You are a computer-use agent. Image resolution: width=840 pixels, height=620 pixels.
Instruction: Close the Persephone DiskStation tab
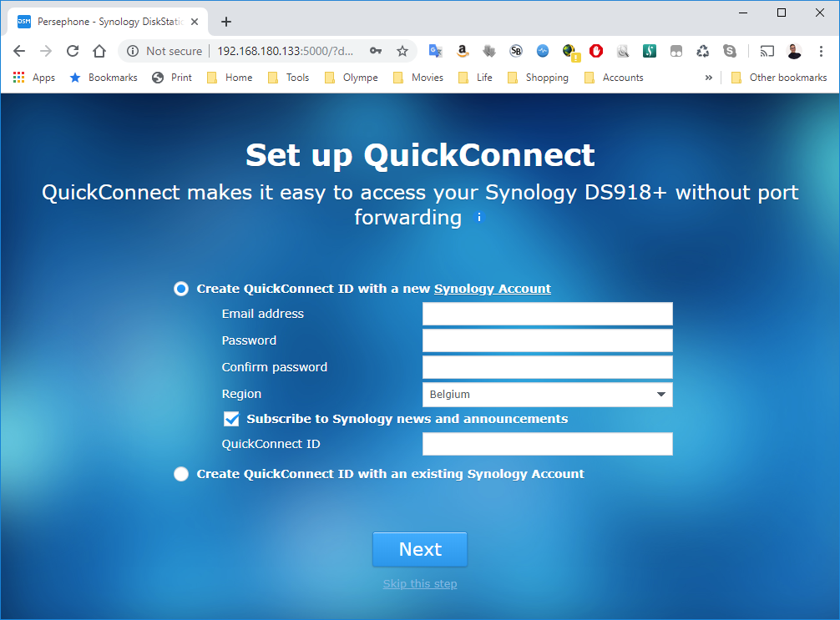click(x=195, y=22)
